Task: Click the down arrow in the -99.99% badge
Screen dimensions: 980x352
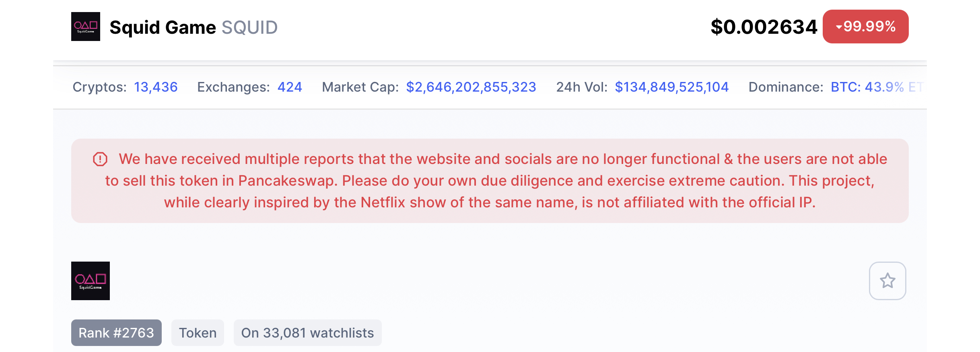Action: click(839, 27)
